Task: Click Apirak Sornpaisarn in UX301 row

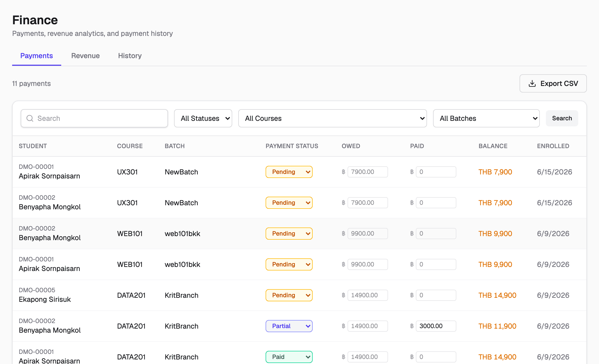Action: (x=49, y=176)
